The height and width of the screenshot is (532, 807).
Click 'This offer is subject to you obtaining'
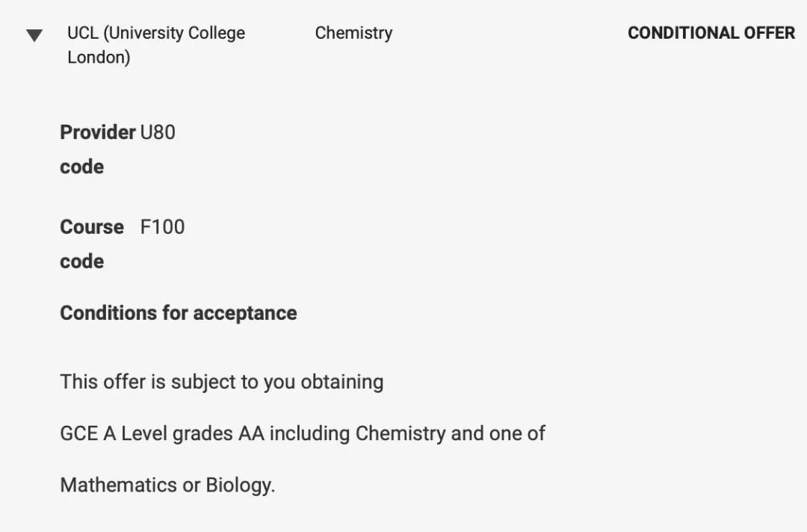[221, 382]
